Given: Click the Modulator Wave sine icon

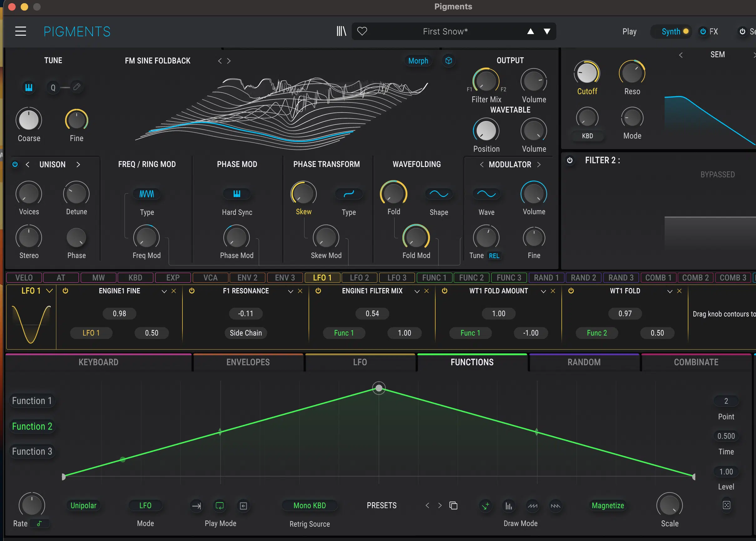Looking at the screenshot, I should click(x=486, y=194).
